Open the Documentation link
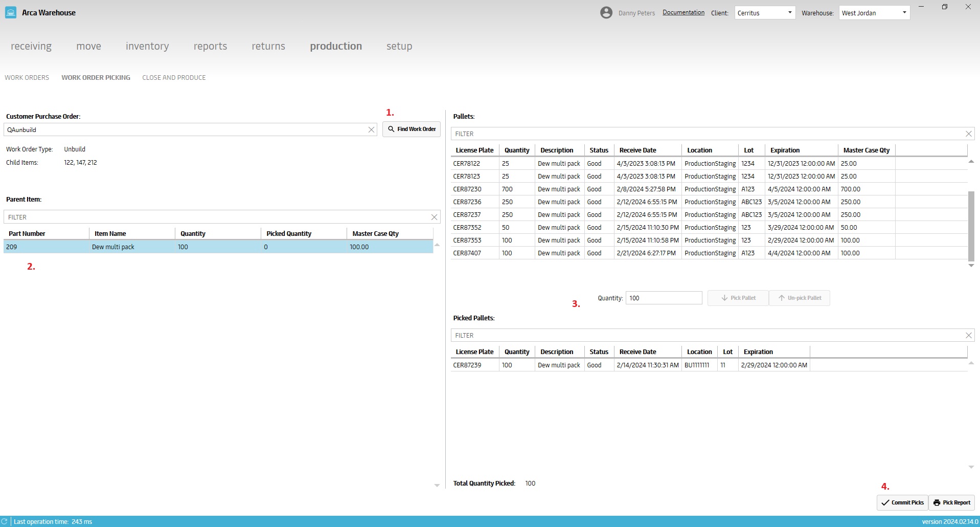The width and height of the screenshot is (980, 527). [683, 12]
